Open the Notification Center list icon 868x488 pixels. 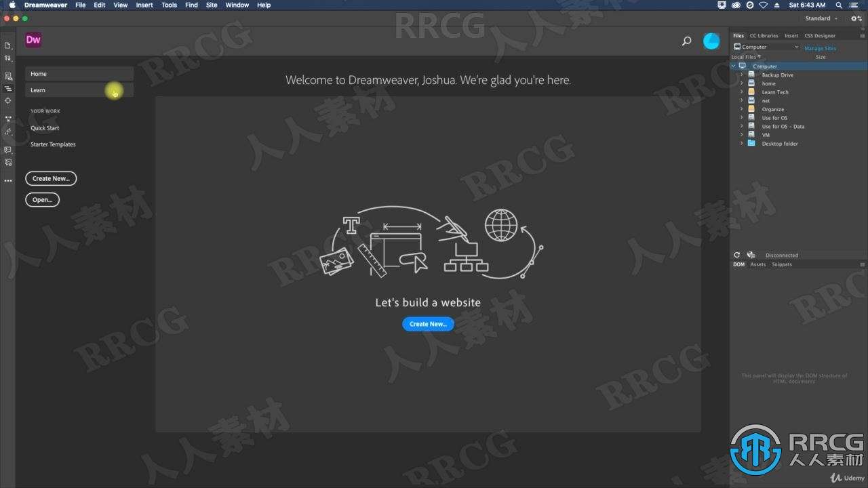pyautogui.click(x=854, y=5)
